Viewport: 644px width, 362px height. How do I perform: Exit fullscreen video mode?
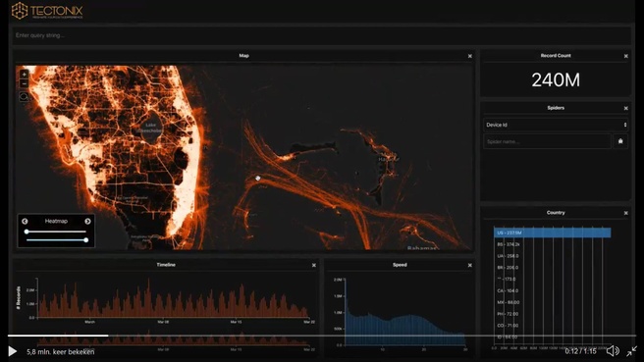coord(631,351)
